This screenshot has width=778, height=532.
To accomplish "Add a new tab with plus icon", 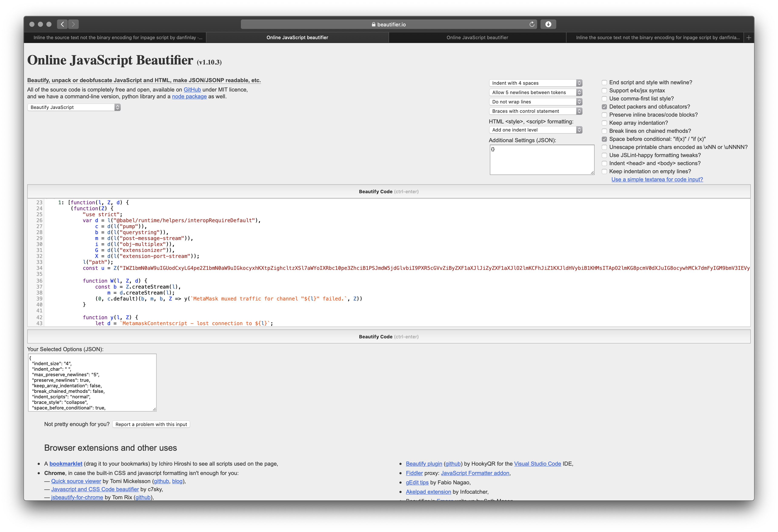I will tap(749, 37).
